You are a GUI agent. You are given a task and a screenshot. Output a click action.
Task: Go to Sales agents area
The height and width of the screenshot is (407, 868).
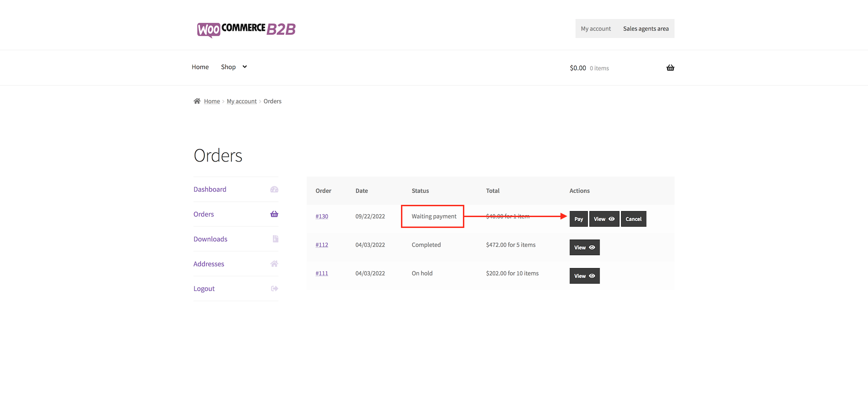point(646,28)
